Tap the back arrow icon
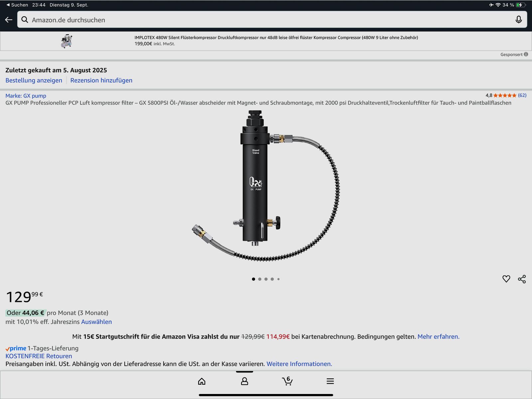Image resolution: width=532 pixels, height=399 pixels. pyautogui.click(x=9, y=20)
